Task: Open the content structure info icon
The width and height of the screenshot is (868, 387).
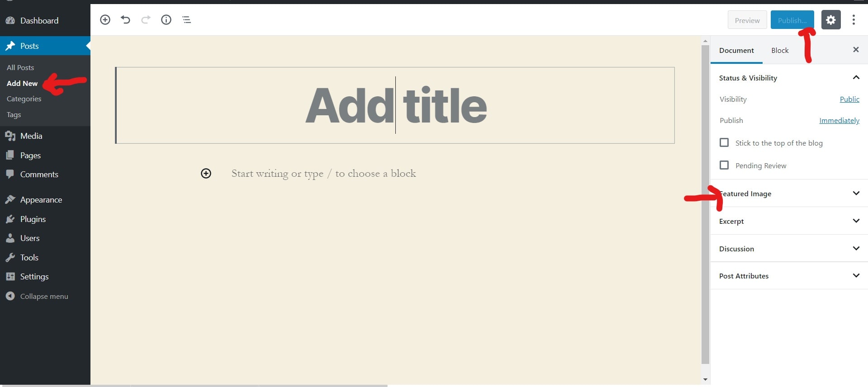Action: [x=166, y=20]
